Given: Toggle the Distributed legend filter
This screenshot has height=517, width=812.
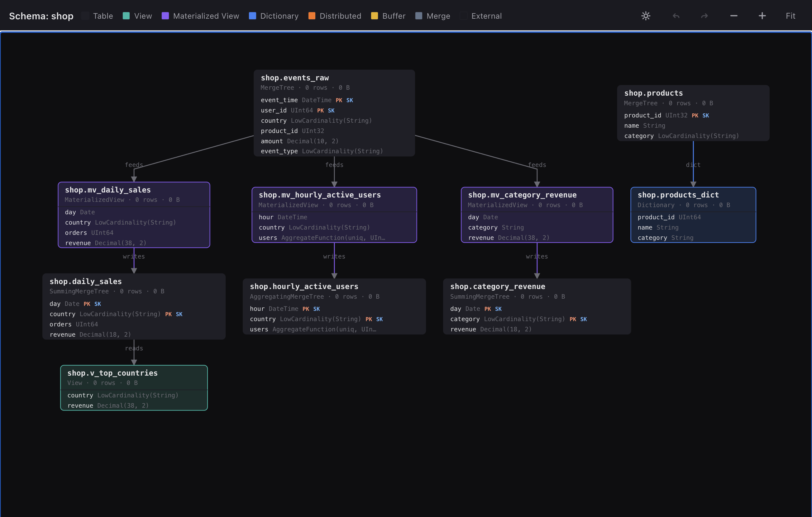Looking at the screenshot, I should point(335,16).
